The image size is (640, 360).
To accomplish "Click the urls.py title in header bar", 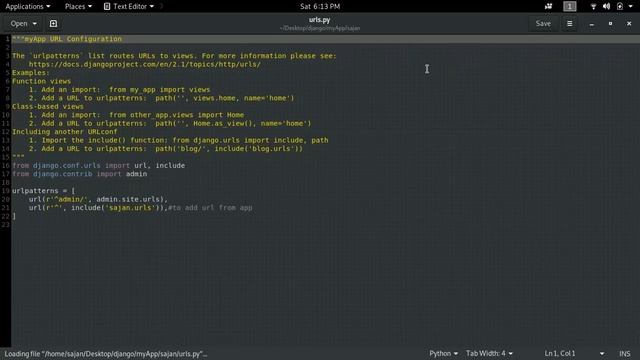I will click(320, 20).
